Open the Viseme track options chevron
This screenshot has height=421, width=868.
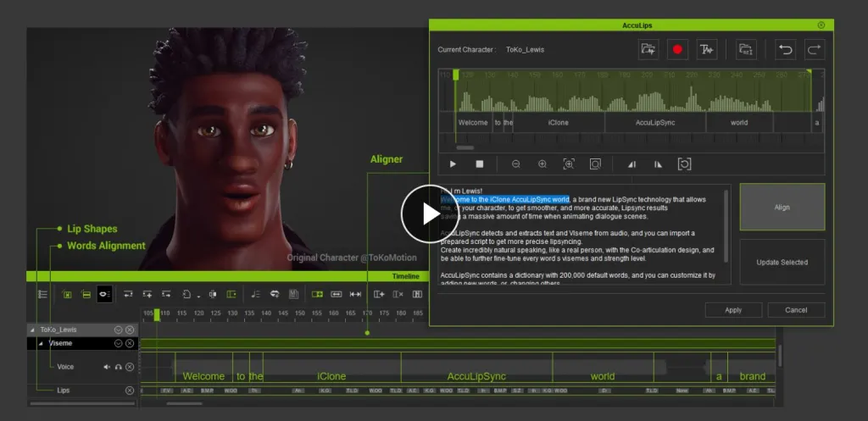(118, 344)
